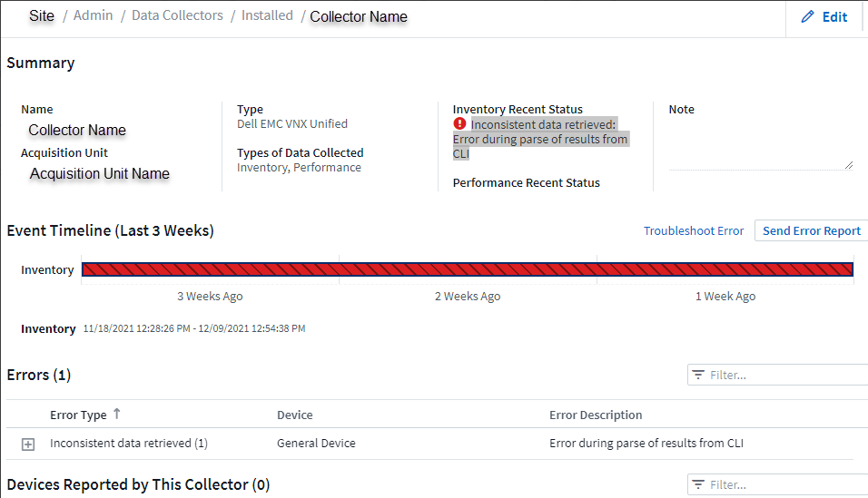Click the Note field resize handle
The image size is (868, 498).
pyautogui.click(x=849, y=164)
